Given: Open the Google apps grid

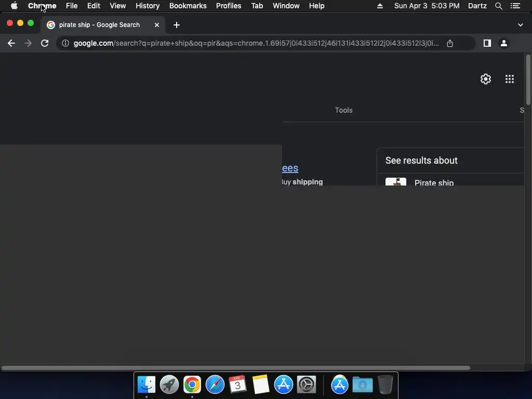Looking at the screenshot, I should tap(510, 79).
